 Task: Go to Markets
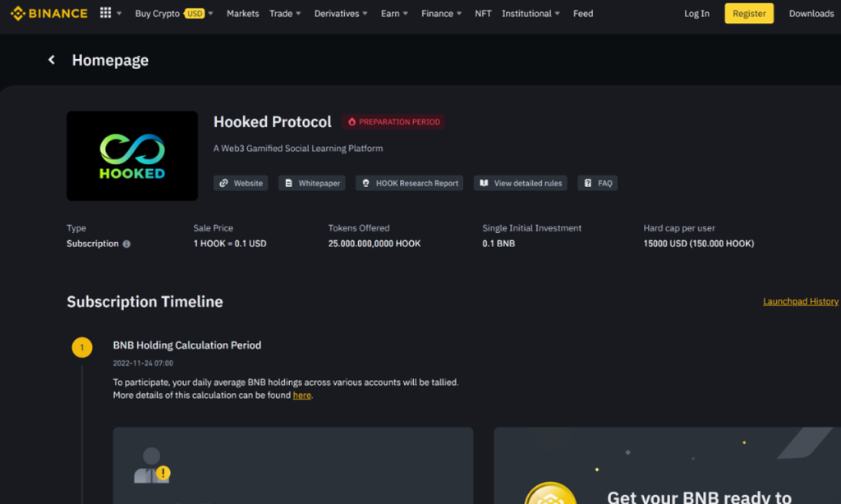tap(242, 13)
